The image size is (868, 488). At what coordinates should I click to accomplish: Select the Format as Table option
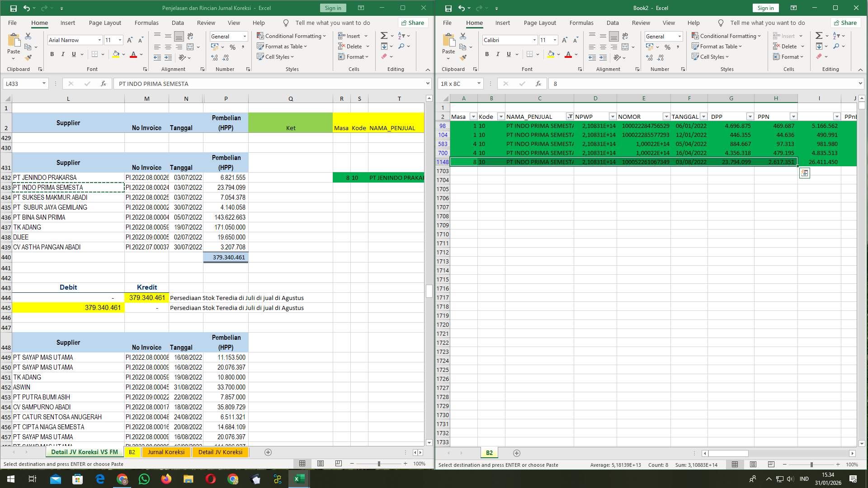pos(282,47)
